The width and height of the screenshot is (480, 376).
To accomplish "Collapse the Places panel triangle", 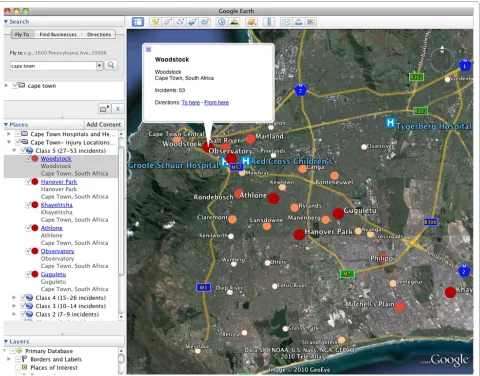I will pos(6,124).
